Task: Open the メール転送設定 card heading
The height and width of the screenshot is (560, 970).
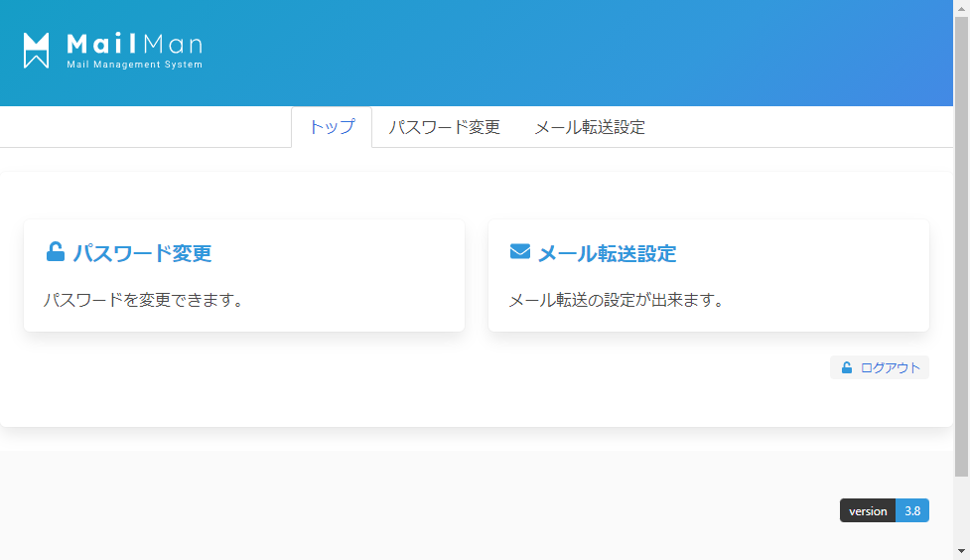Action: click(607, 253)
